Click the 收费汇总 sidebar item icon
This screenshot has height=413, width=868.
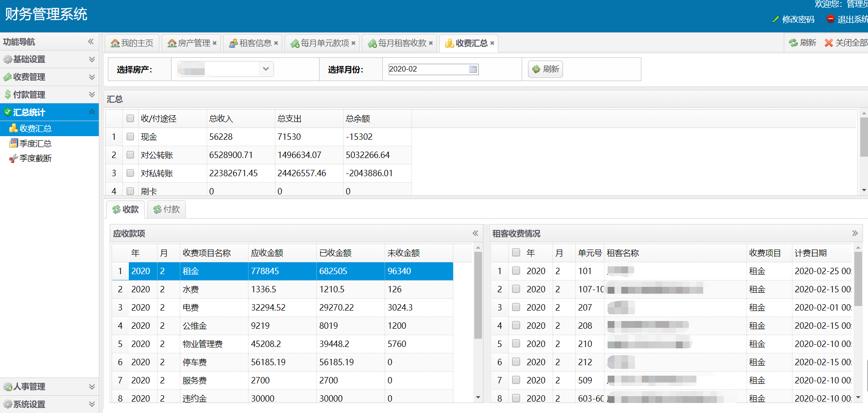14,128
